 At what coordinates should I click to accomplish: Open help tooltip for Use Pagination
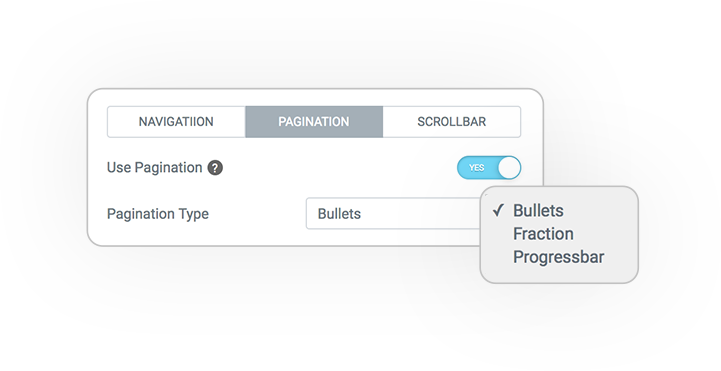(215, 168)
